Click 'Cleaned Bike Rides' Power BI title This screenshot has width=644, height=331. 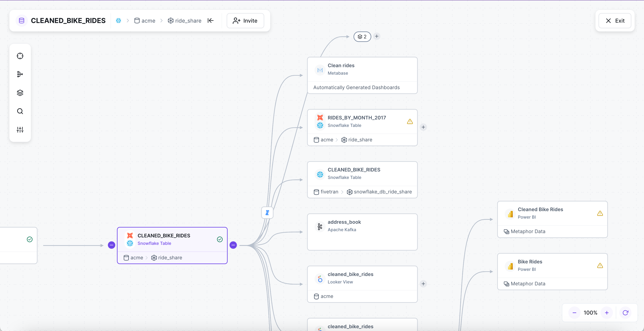pos(540,209)
